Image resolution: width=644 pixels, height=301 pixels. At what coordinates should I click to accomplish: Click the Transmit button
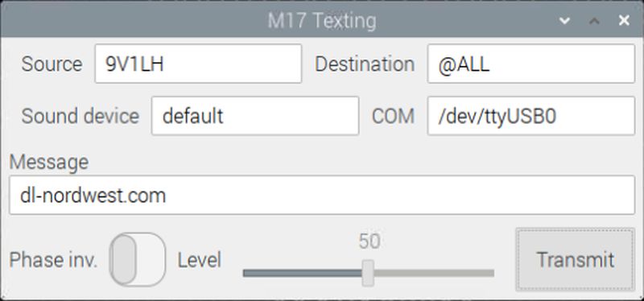pos(575,259)
